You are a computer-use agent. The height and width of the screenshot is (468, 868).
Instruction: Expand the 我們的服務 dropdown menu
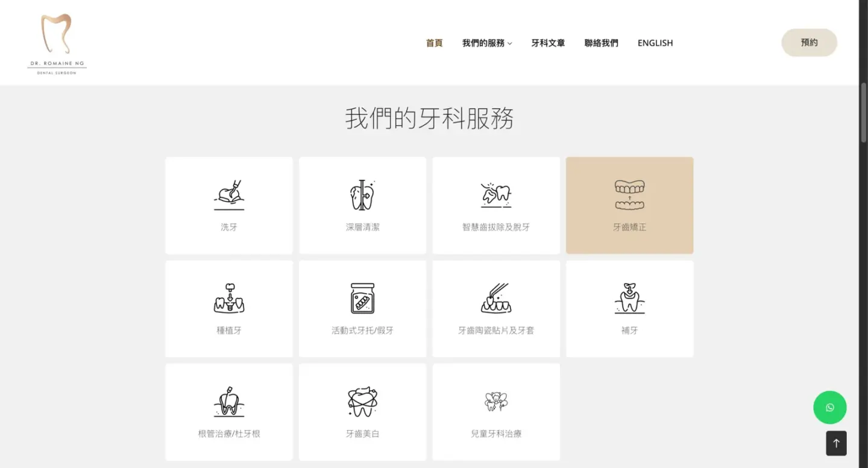coord(487,43)
